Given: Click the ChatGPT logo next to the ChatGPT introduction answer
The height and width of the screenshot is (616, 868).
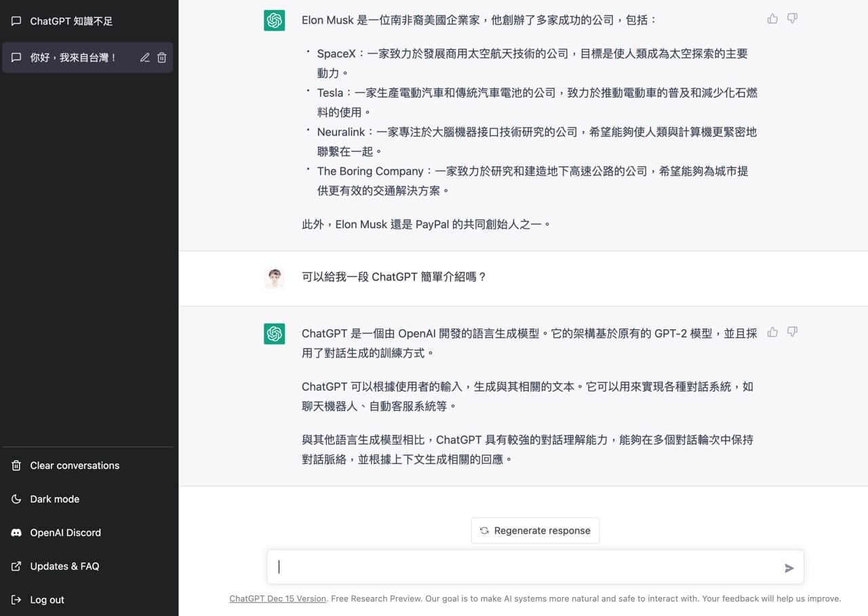Looking at the screenshot, I should coord(274,333).
